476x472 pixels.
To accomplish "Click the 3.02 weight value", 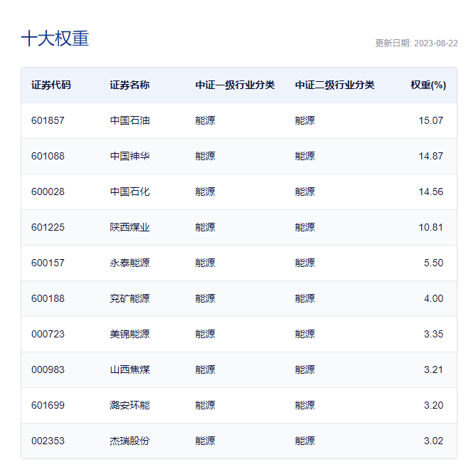I will coord(433,441).
